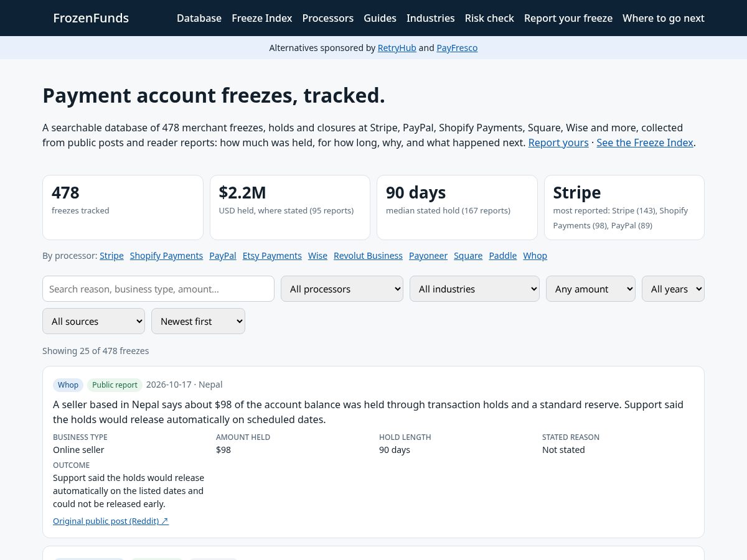The height and width of the screenshot is (560, 747).
Task: Filter by PayPal processor link
Action: (x=223, y=256)
